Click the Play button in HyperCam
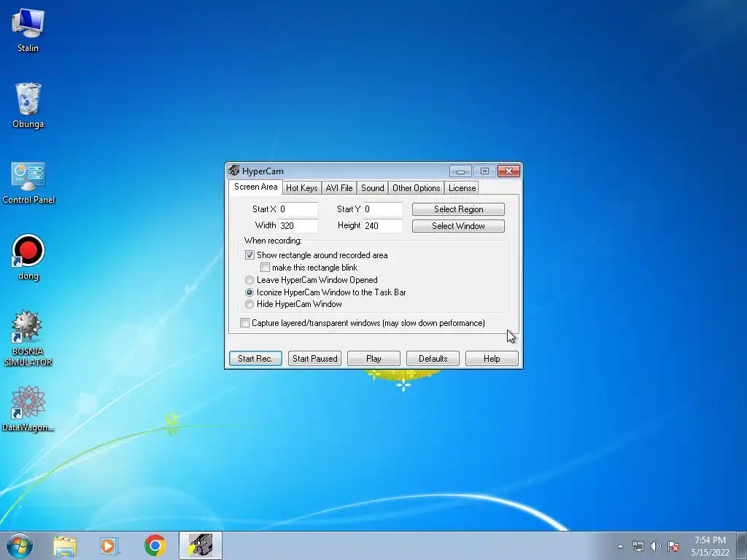This screenshot has width=747, height=560. pyautogui.click(x=373, y=359)
